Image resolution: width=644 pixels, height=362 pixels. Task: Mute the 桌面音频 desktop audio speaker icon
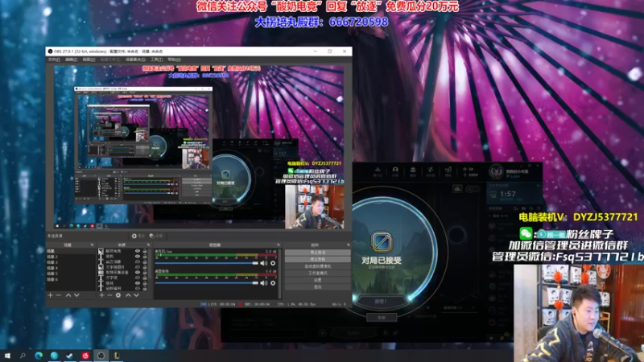click(x=264, y=283)
